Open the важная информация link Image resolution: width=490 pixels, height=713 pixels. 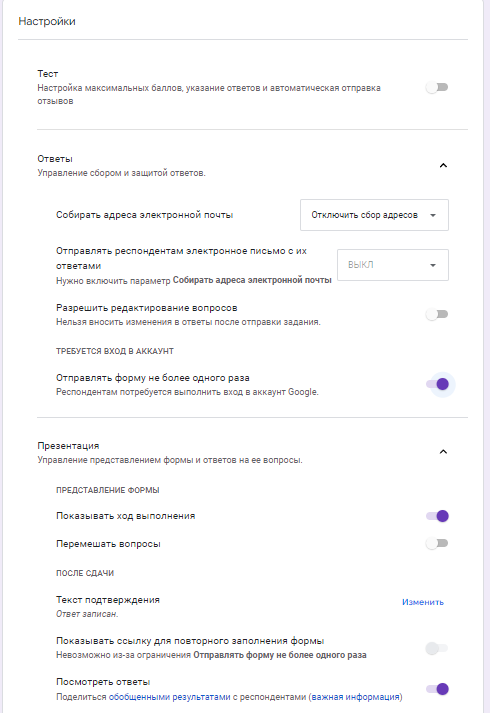(355, 697)
